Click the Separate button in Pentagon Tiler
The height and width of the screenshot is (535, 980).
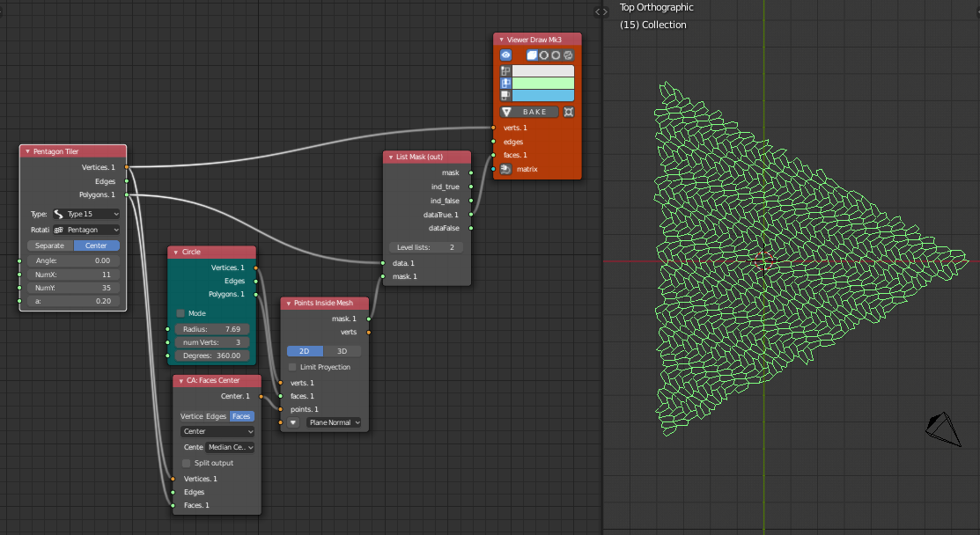[x=50, y=246]
